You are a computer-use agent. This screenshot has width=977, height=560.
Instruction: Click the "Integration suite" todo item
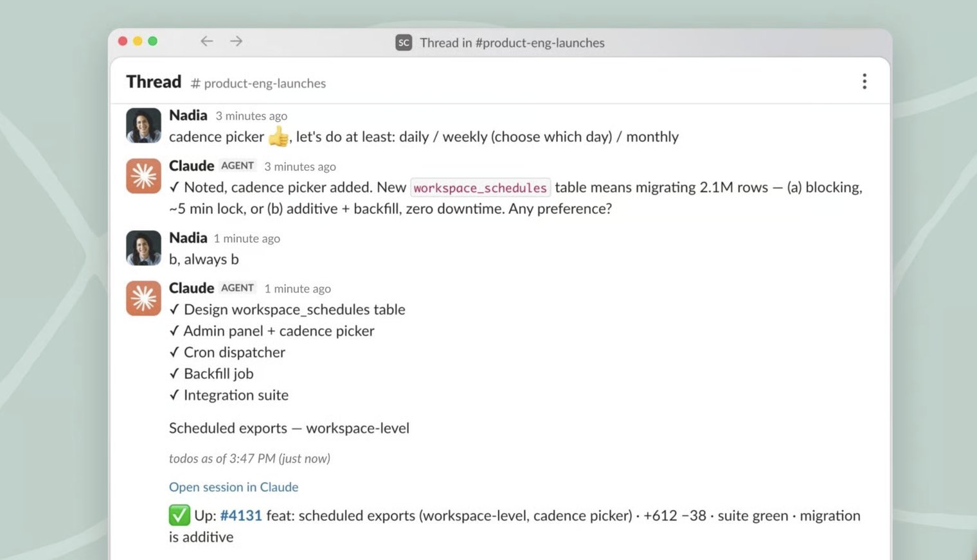[229, 395]
